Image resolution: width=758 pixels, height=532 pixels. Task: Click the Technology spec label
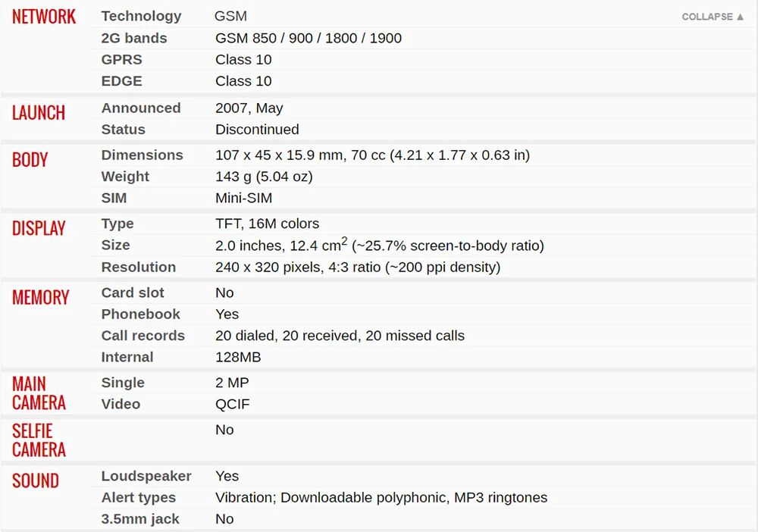click(x=141, y=16)
